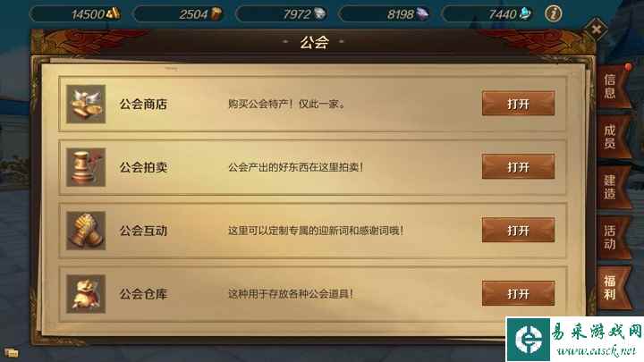The width and height of the screenshot is (644, 362).
Task: Click the purple gem icon showing 8198
Action: coord(422,14)
